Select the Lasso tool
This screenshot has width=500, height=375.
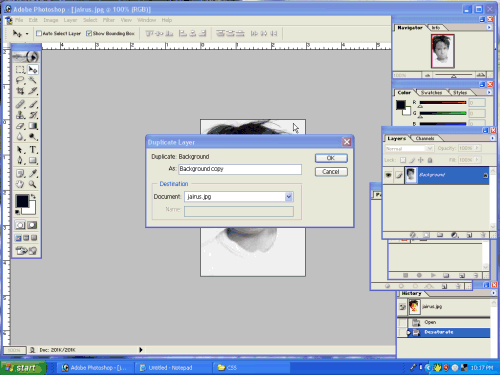click(20, 80)
